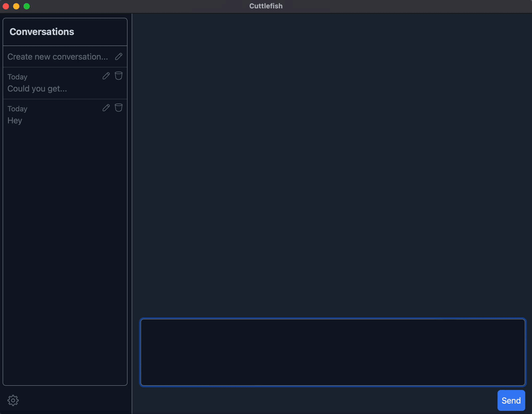Delete the 'Could you get...' conversation
The image size is (532, 414).
click(x=118, y=76)
